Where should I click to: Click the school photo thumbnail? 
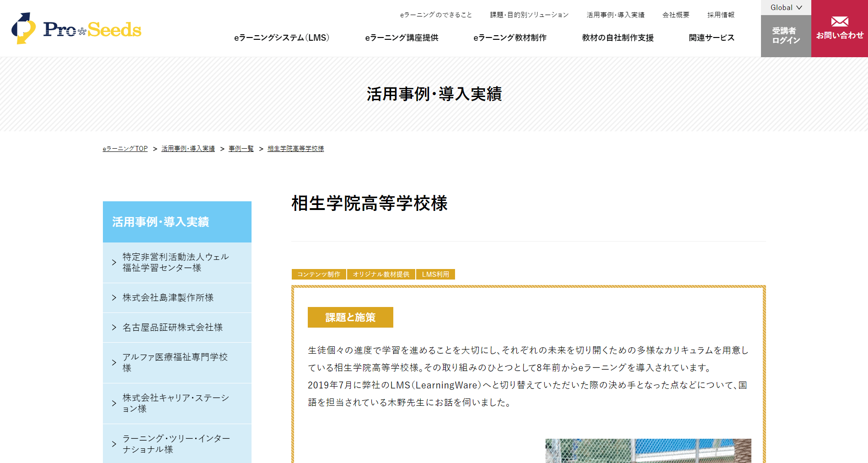pyautogui.click(x=648, y=451)
